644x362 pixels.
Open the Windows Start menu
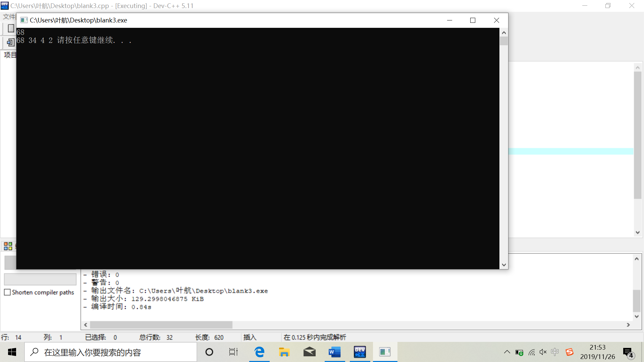click(x=12, y=352)
